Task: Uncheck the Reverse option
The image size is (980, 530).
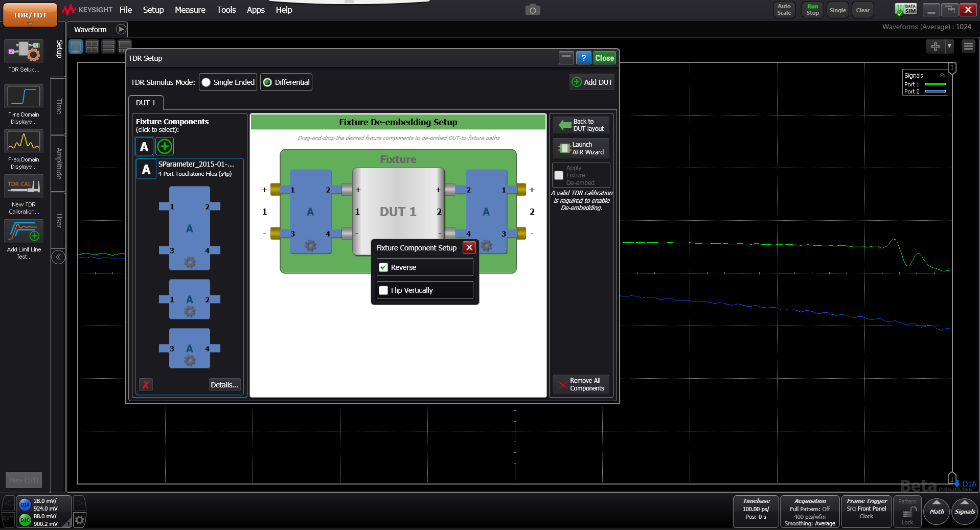Action: click(x=384, y=267)
